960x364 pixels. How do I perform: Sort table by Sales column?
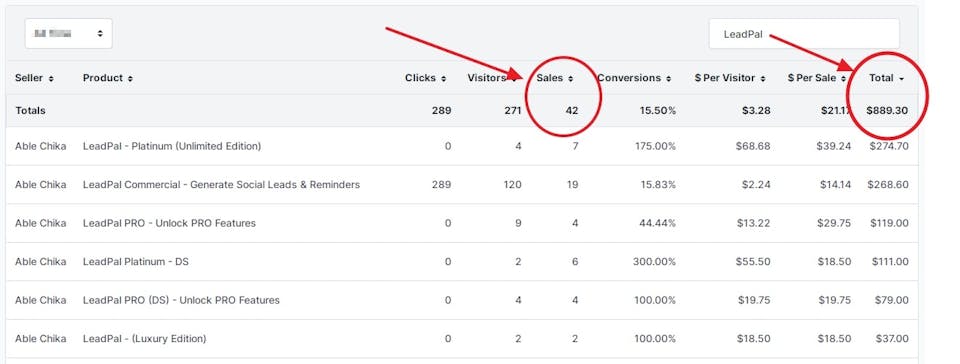coord(555,78)
